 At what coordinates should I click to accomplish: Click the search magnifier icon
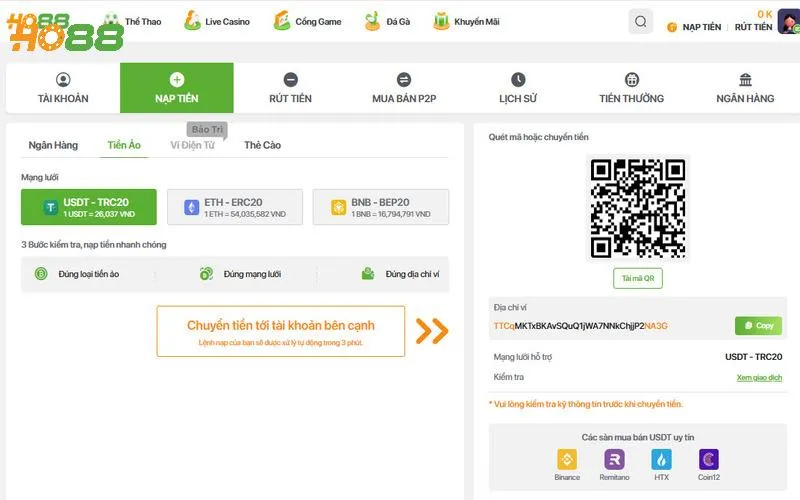click(x=641, y=22)
